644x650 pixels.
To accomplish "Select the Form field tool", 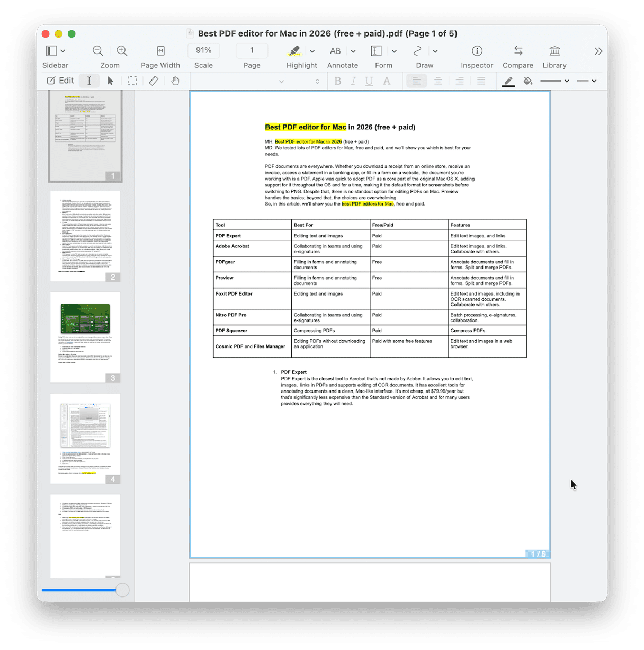I will (x=377, y=51).
